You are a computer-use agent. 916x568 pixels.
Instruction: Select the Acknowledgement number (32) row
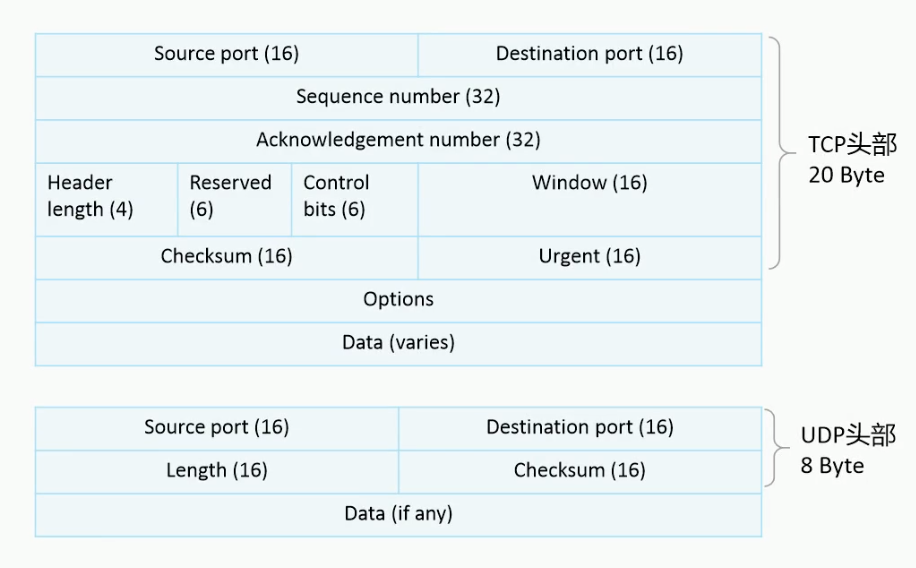[398, 141]
